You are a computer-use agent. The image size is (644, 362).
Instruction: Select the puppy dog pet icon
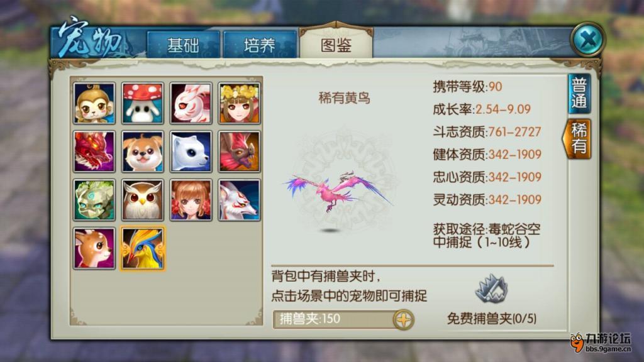[x=143, y=151]
